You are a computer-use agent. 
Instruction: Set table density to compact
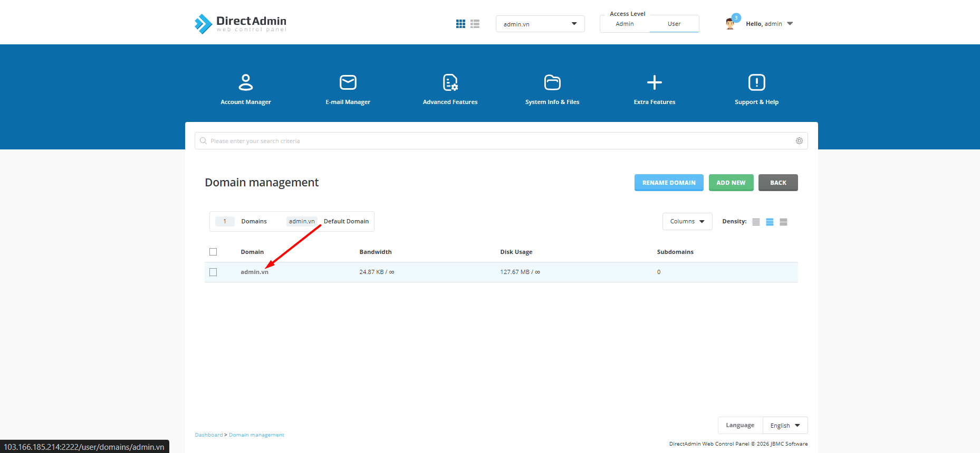756,222
